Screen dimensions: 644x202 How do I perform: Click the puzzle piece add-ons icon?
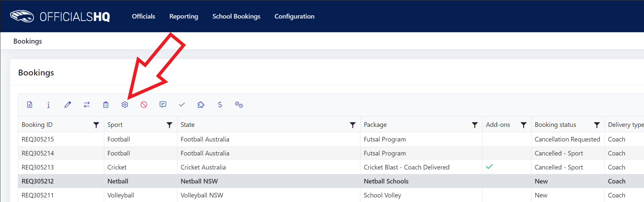coord(201,105)
